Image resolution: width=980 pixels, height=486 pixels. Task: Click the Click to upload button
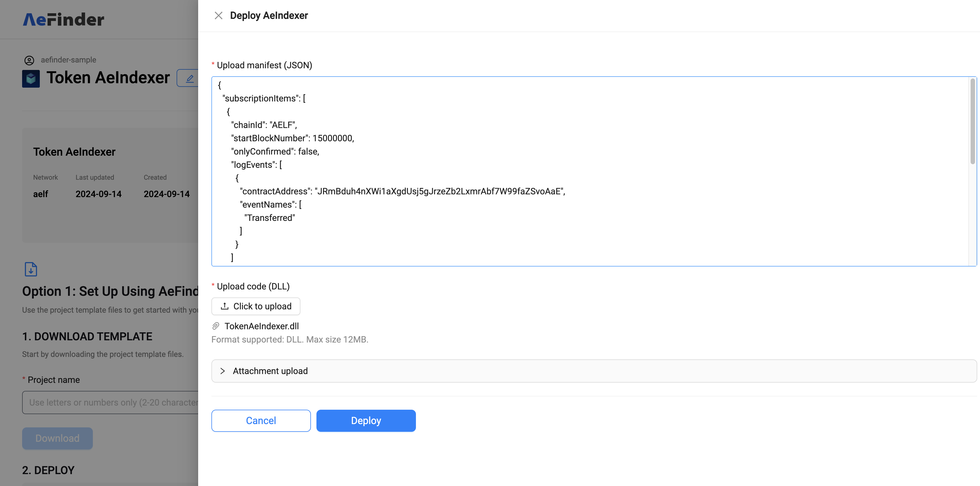click(x=256, y=306)
